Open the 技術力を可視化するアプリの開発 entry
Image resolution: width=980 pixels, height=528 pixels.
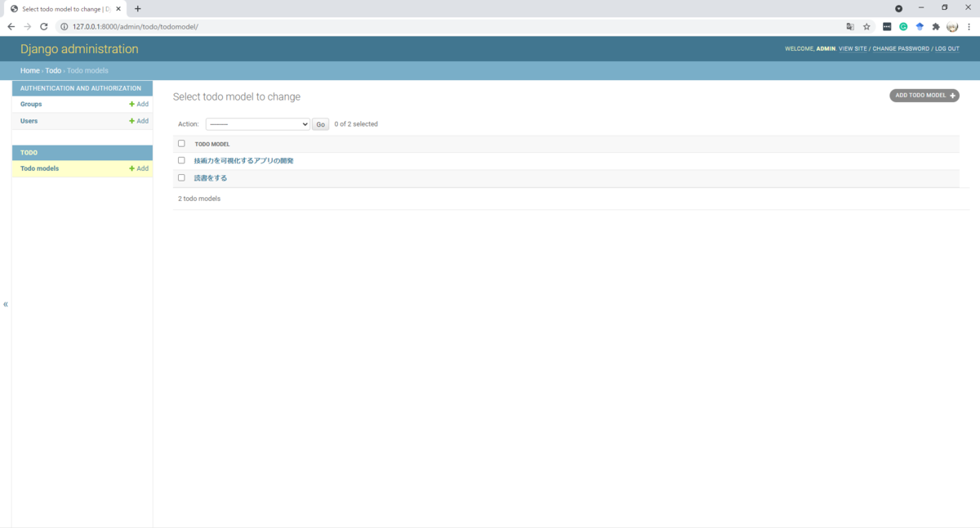(243, 161)
